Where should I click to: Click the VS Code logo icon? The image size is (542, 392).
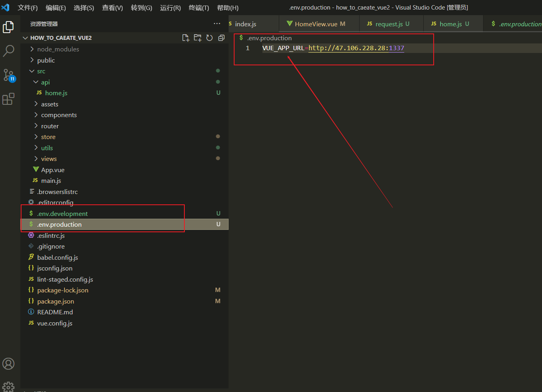[6, 8]
